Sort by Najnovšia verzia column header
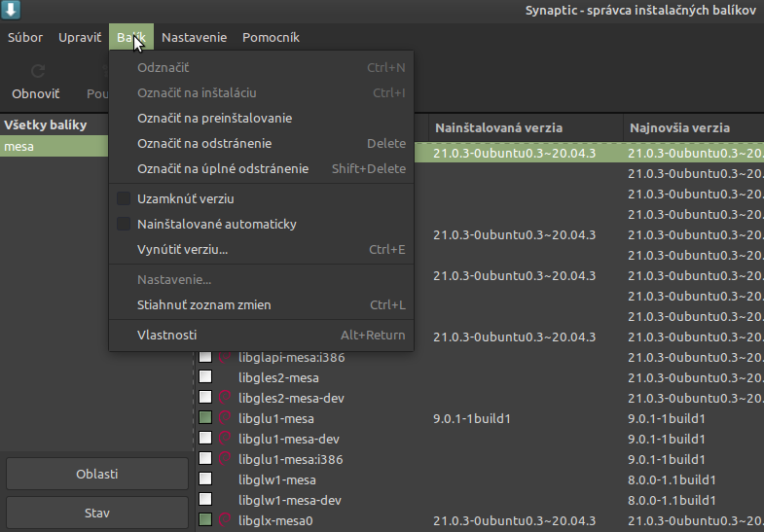This screenshot has width=764, height=532. 693,128
